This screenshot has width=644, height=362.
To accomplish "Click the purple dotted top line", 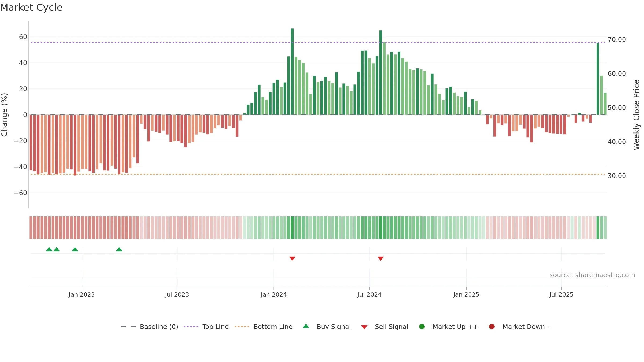I will tap(318, 42).
